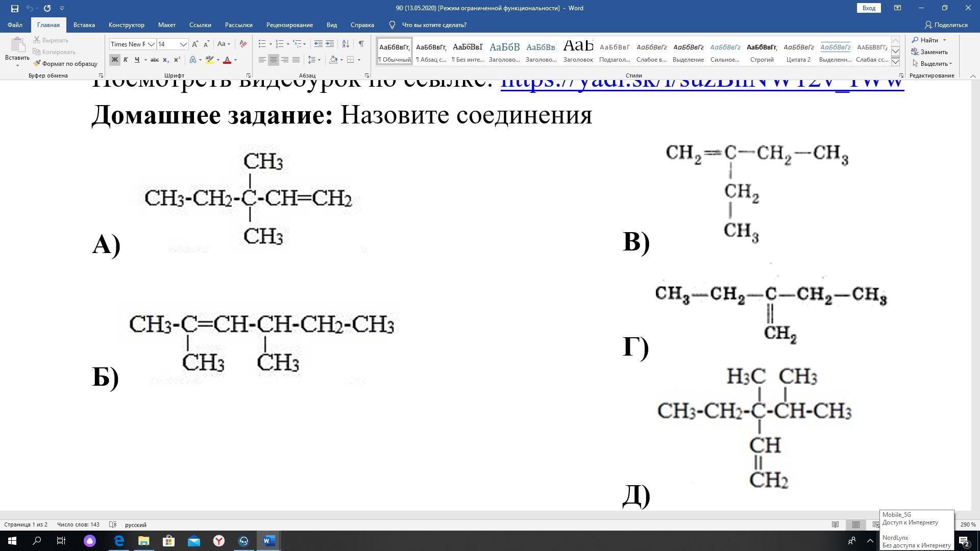Image resolution: width=980 pixels, height=551 pixels.
Task: Toggle center alignment of paragraph
Action: pos(274,60)
